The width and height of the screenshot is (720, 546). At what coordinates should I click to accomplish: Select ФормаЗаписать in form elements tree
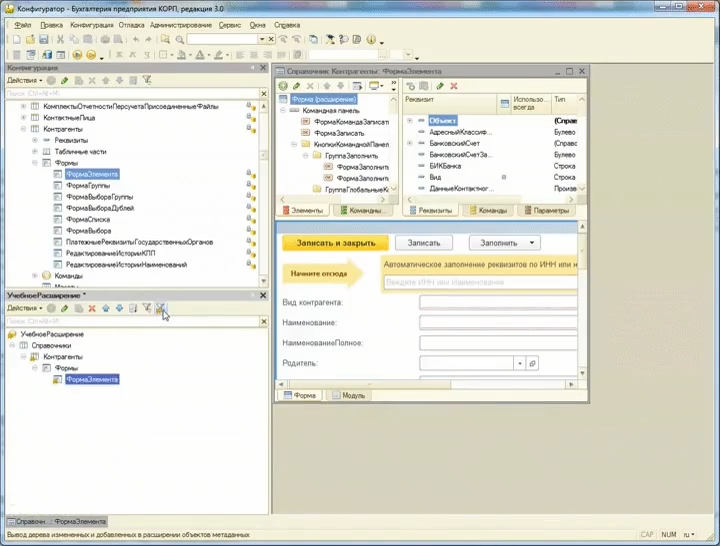pyautogui.click(x=339, y=133)
